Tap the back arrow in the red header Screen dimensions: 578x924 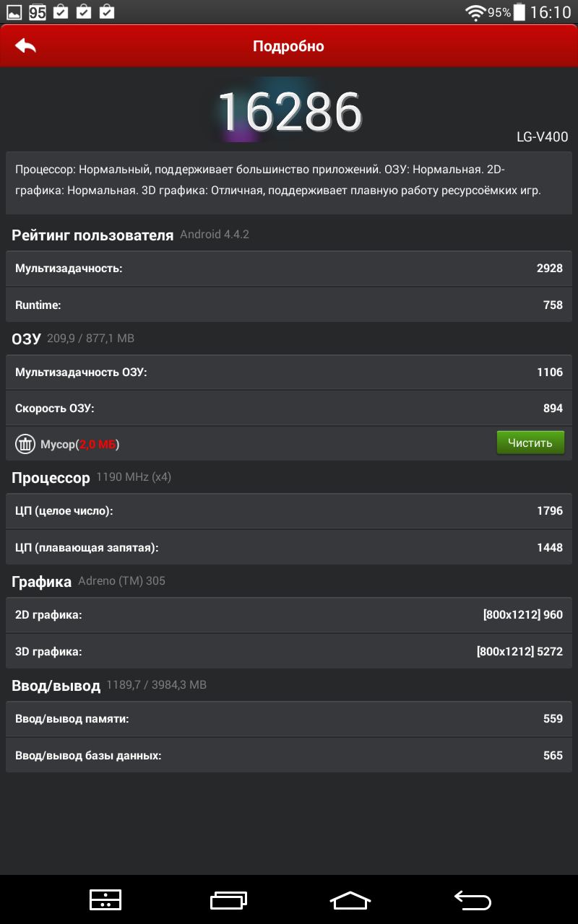pyautogui.click(x=25, y=46)
